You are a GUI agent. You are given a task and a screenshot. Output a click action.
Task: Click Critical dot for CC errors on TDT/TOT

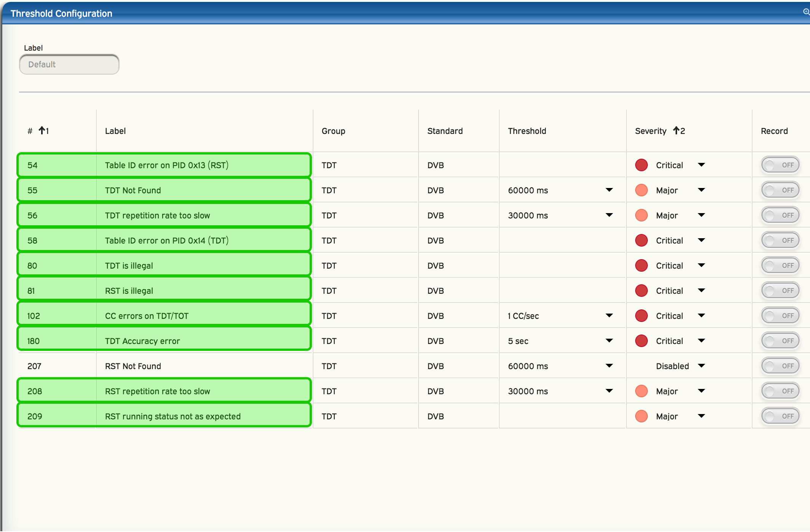[641, 316]
